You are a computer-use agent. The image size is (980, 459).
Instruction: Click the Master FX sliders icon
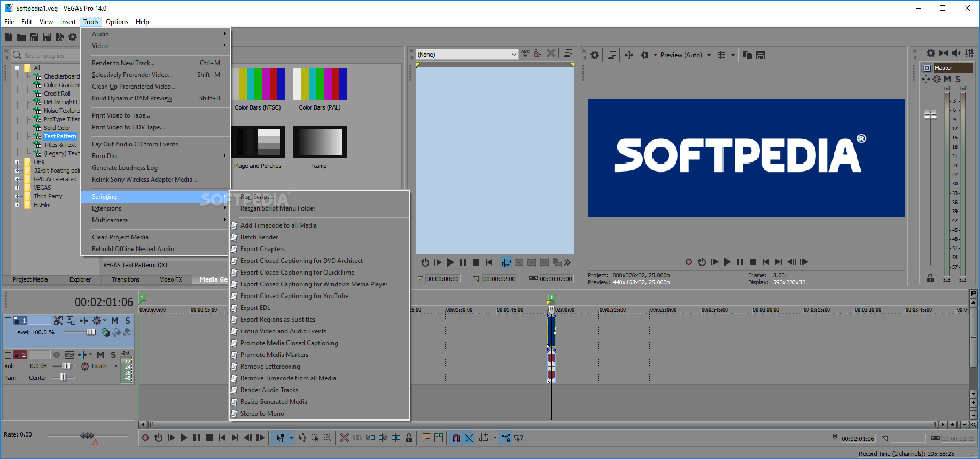(x=969, y=53)
